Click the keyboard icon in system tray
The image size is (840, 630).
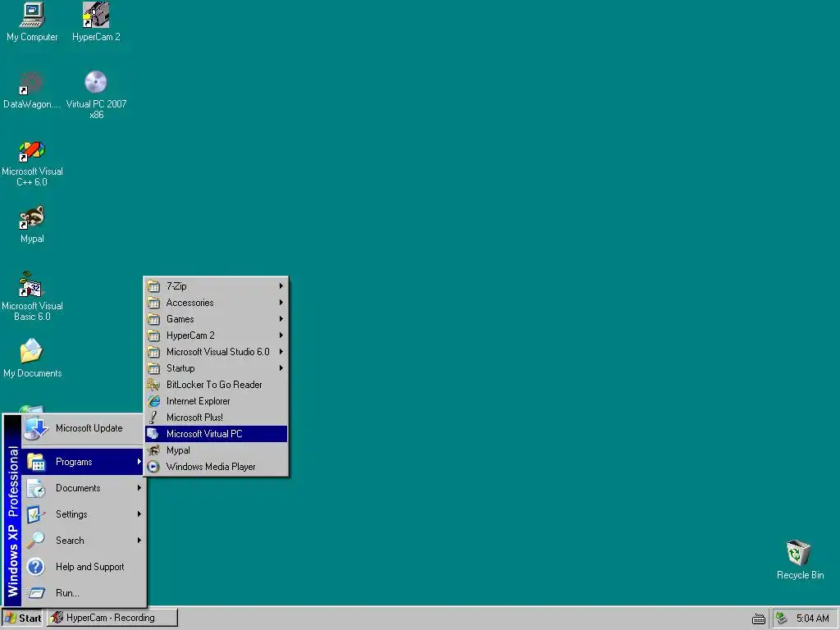tap(759, 619)
